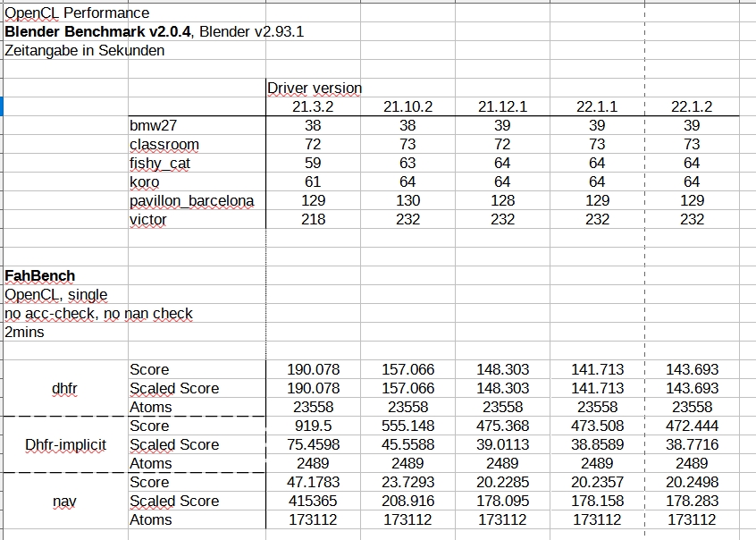
Task: Click nav Score 23.7293
Action: (407, 483)
